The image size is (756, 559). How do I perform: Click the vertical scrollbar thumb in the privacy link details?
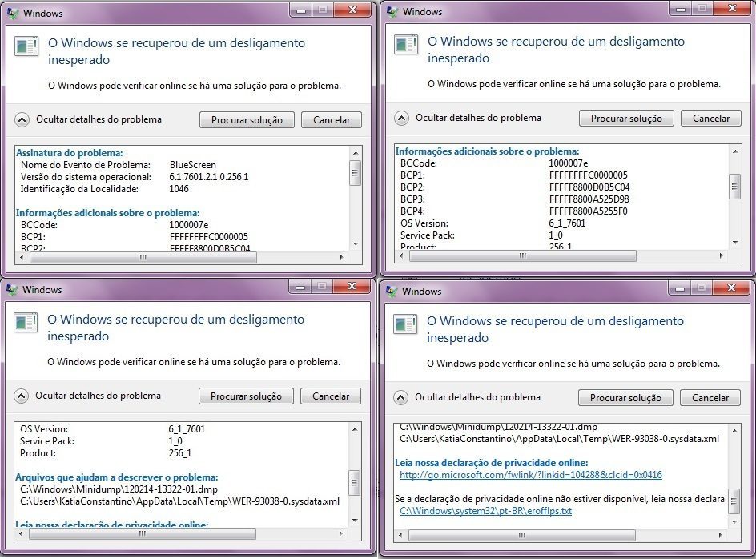(x=734, y=501)
